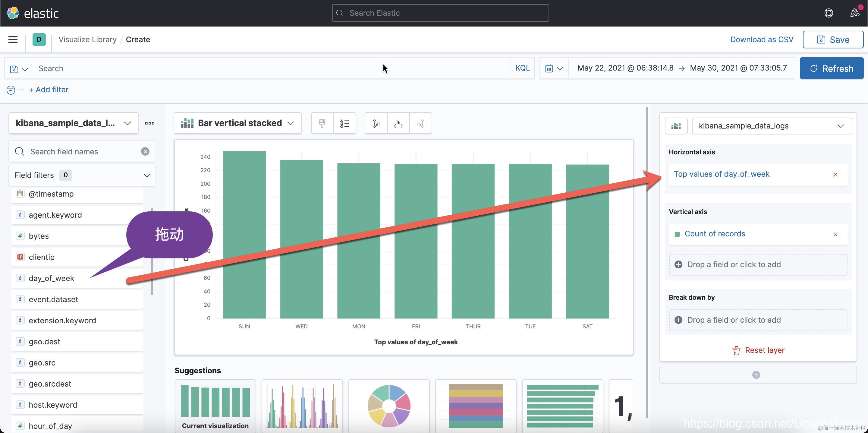Click the Refresh button
868x433 pixels.
tap(831, 68)
